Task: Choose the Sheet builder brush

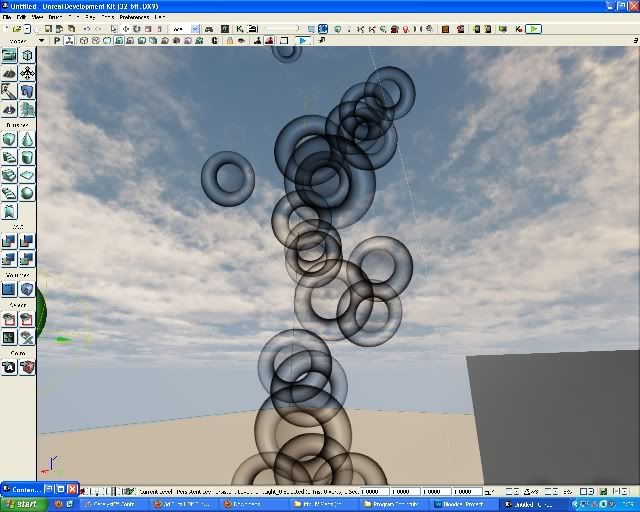Action: pyautogui.click(x=27, y=176)
